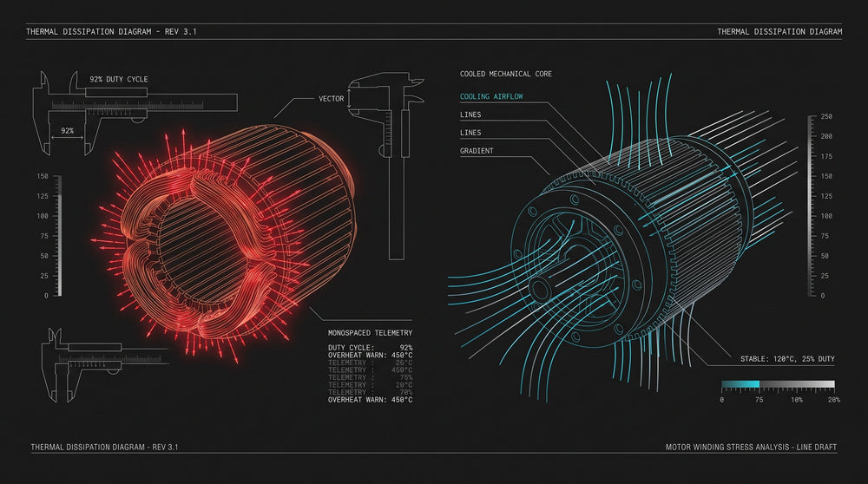Screen dimensions: 868x484
Task: Click footer text "THERMAL DISSIPATION DIAGRAM - REV 3.1"
Action: [105, 447]
